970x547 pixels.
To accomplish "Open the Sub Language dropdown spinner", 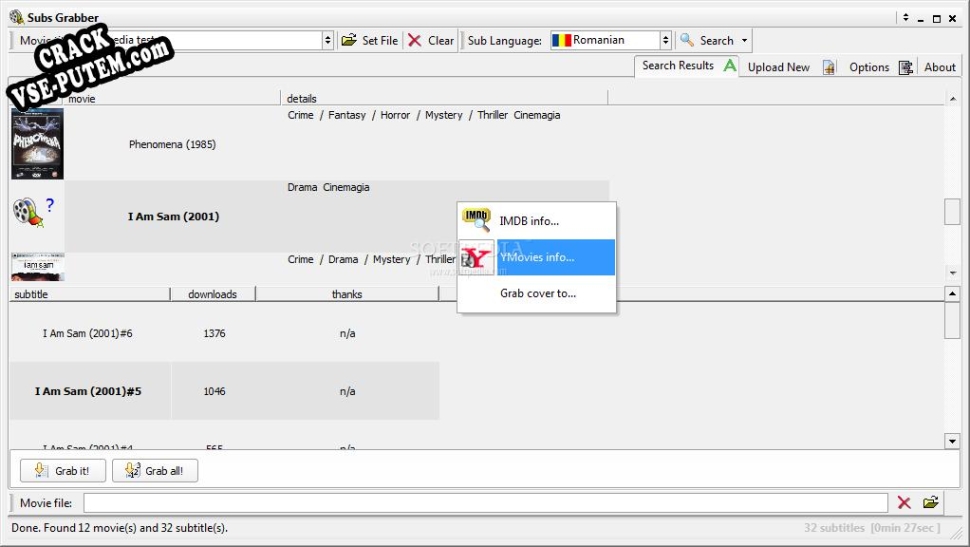I will click(666, 40).
